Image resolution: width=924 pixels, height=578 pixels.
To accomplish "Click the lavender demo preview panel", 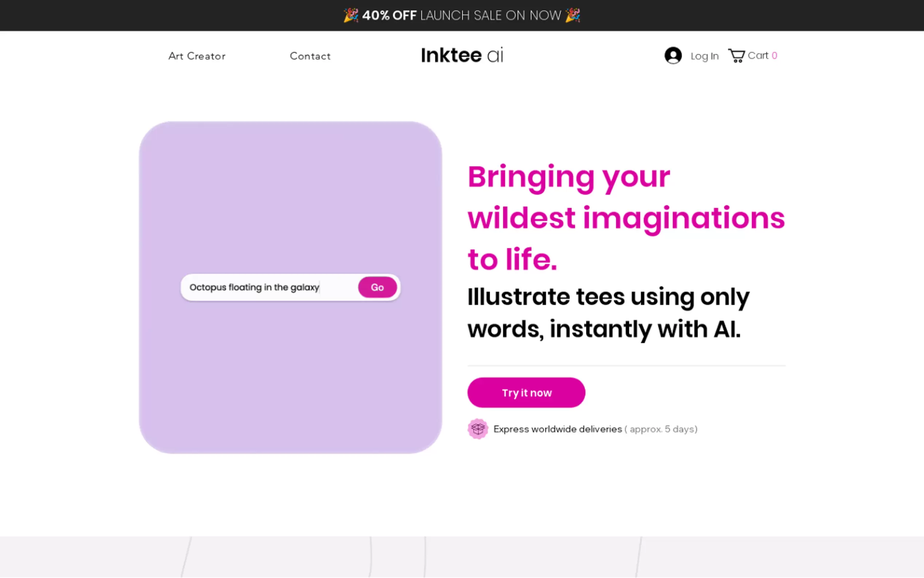I will point(290,191).
